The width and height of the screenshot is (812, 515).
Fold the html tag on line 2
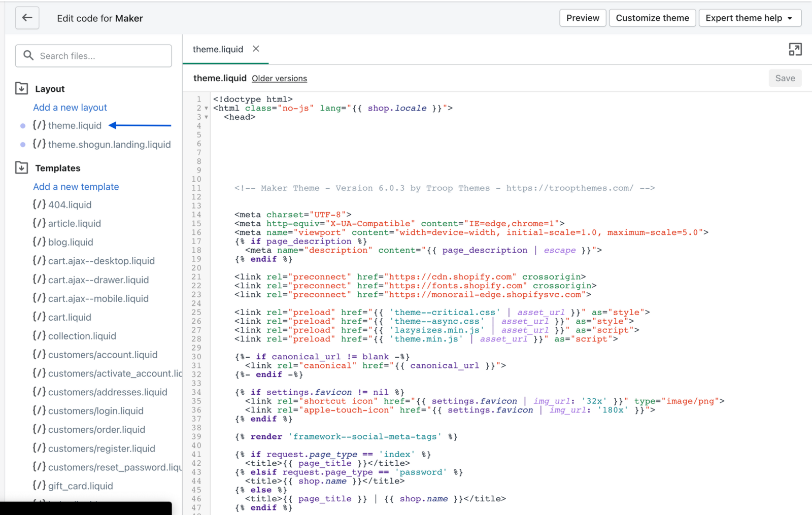[206, 109]
